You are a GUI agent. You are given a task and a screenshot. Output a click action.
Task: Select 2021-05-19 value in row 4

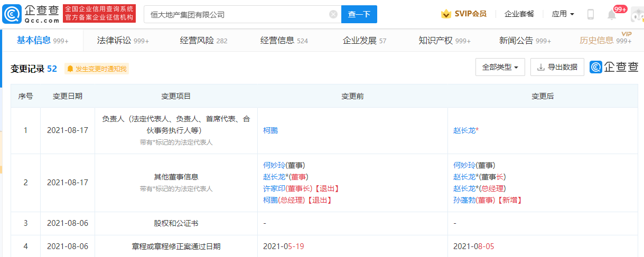click(284, 246)
